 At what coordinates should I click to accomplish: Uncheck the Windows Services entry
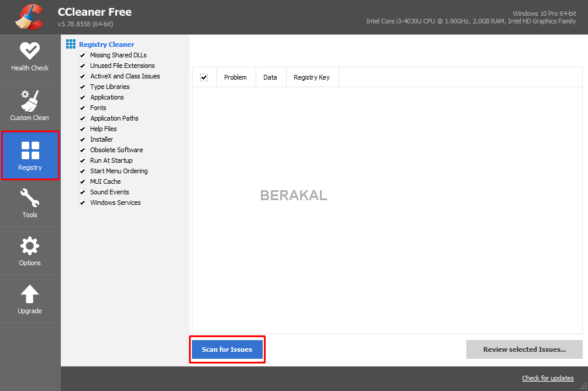[x=82, y=203]
